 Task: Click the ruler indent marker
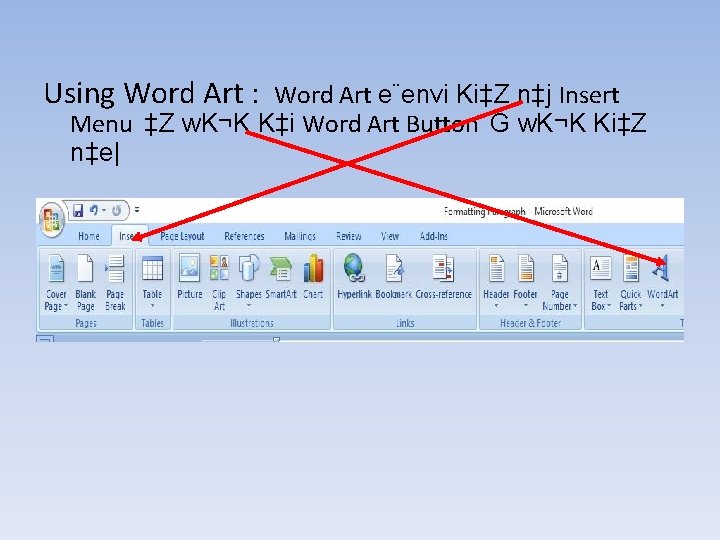pyautogui.click(x=276, y=339)
